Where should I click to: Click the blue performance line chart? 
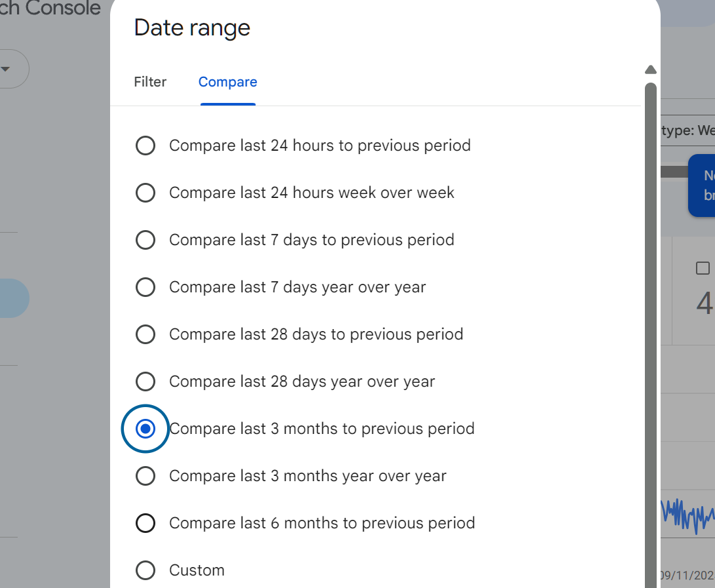pyautogui.click(x=687, y=515)
